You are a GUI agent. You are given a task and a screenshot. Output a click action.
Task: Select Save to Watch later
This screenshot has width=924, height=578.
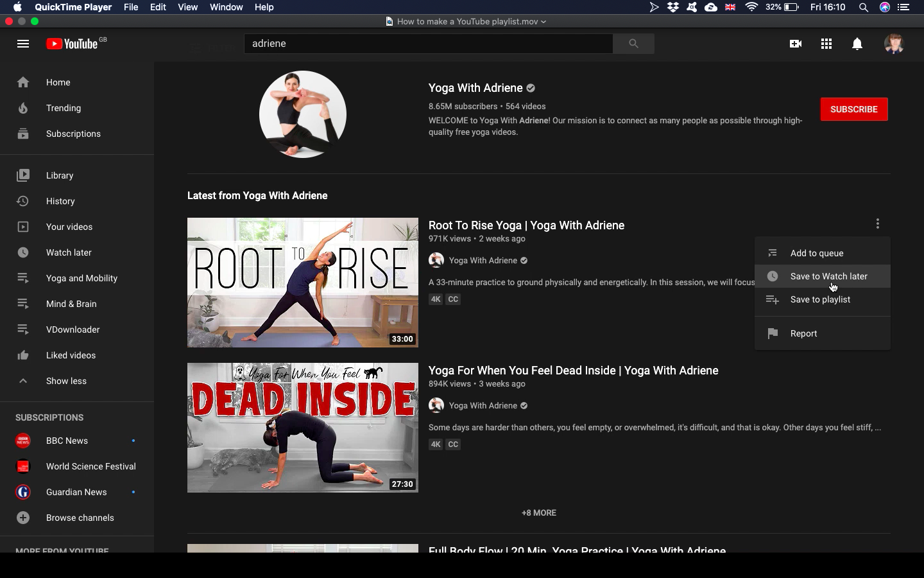tap(823, 276)
